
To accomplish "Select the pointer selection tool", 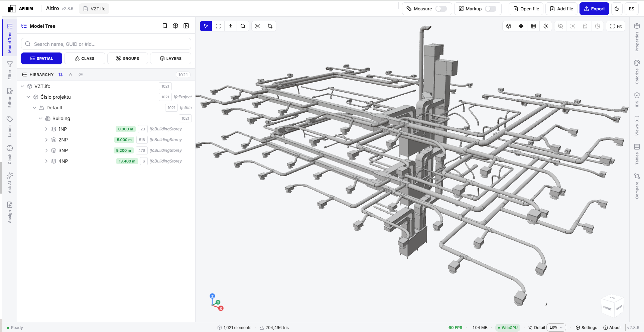I will (206, 26).
